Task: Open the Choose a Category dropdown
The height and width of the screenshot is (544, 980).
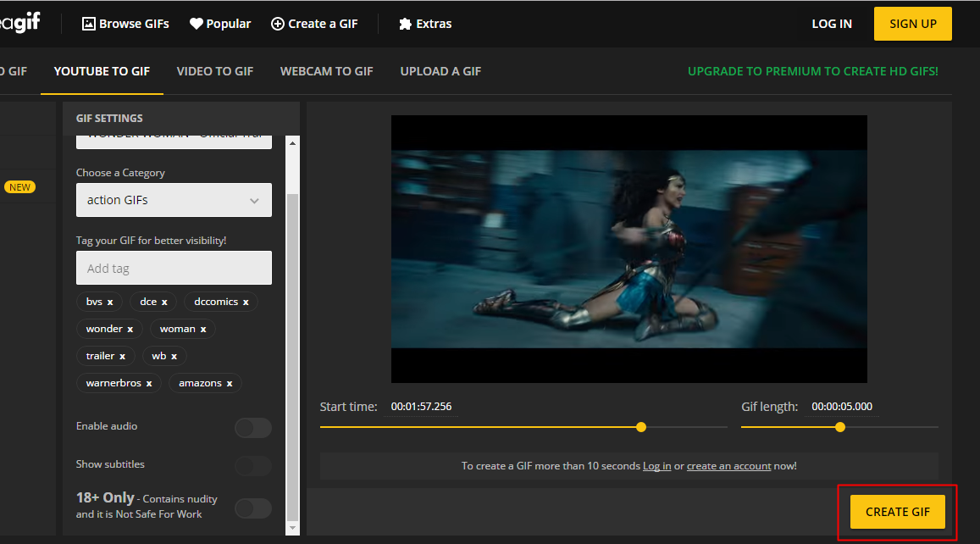Action: coord(174,200)
